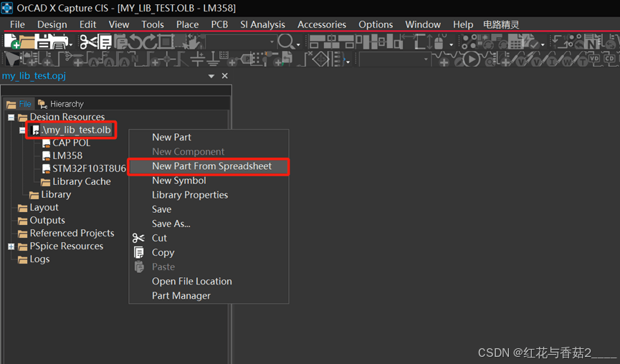This screenshot has height=364, width=620.
Task: Collapse the Design Resources tree node
Action: [x=11, y=118]
